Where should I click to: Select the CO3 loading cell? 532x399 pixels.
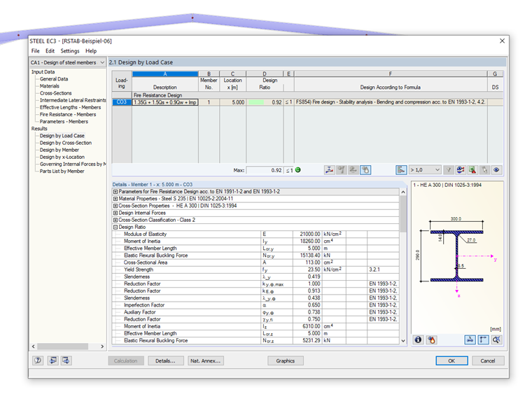122,102
